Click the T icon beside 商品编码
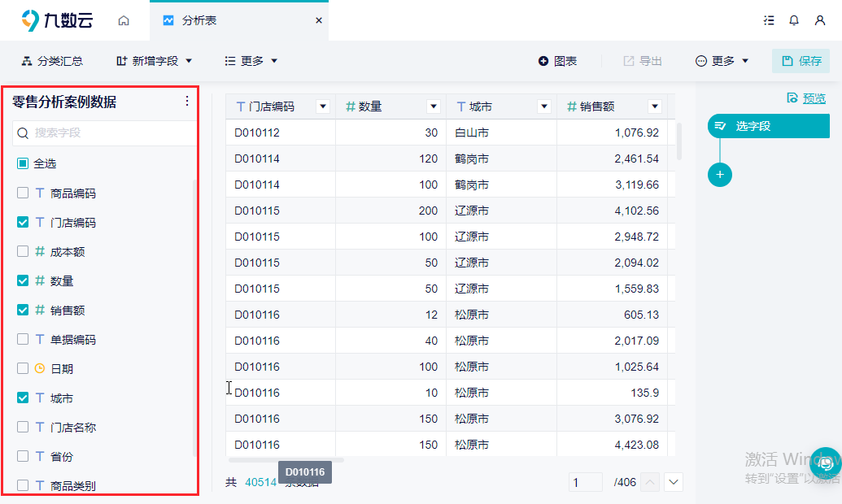842x504 pixels. coord(40,193)
